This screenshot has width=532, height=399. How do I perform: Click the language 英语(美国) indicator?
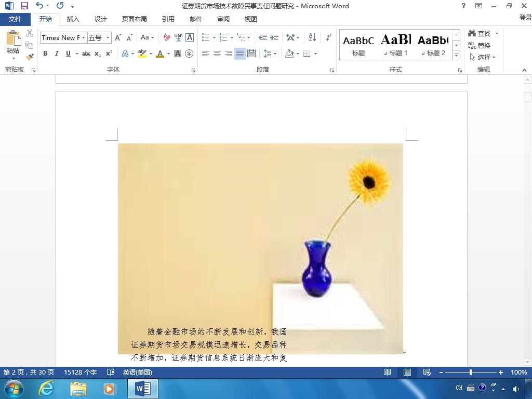coord(137,372)
